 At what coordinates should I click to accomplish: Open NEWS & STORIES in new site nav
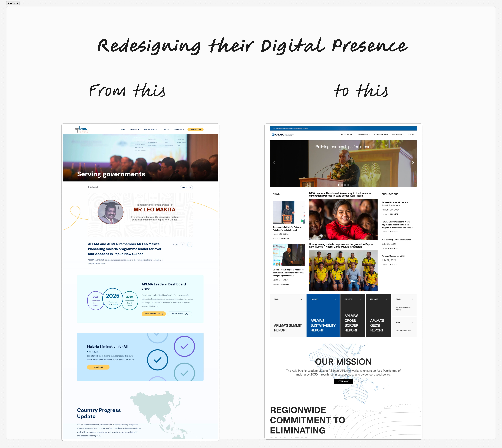381,134
